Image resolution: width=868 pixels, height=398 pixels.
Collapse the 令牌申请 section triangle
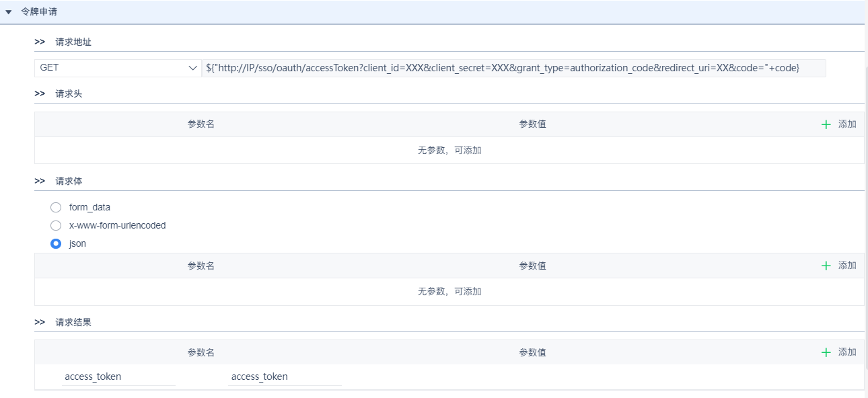[x=9, y=12]
